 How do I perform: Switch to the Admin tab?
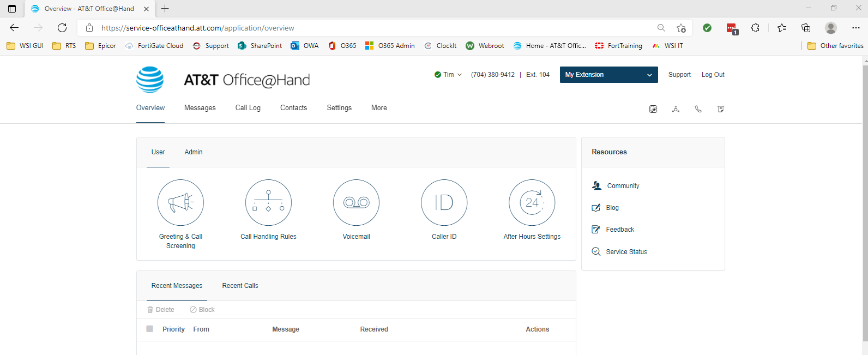[193, 152]
